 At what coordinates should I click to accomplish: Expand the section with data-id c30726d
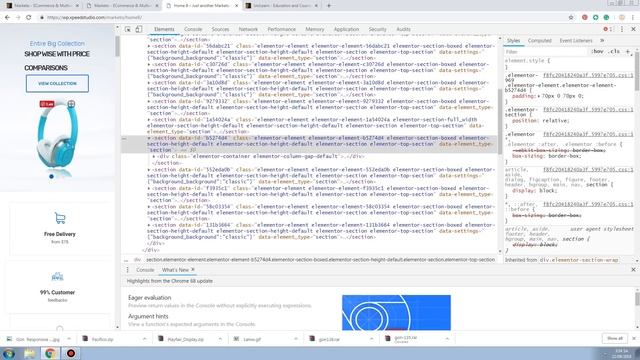(x=149, y=64)
